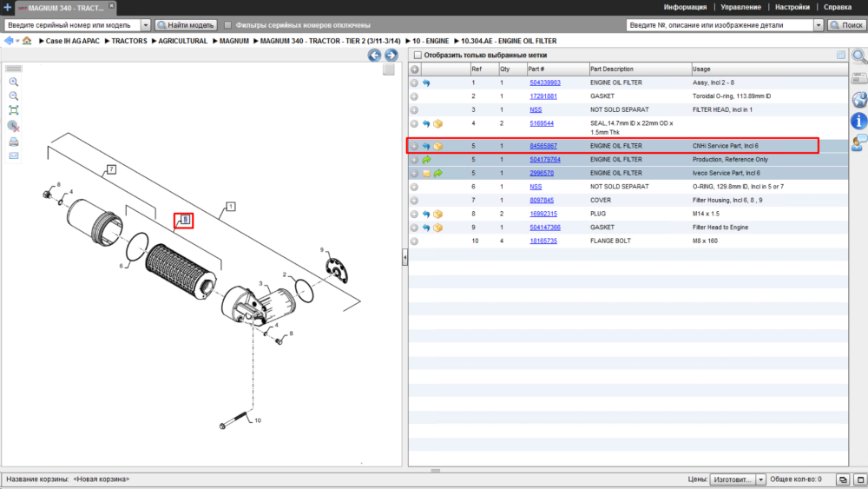Image resolution: width=868 pixels, height=489 pixels.
Task: Zoom in on the diagram
Action: pos(14,82)
